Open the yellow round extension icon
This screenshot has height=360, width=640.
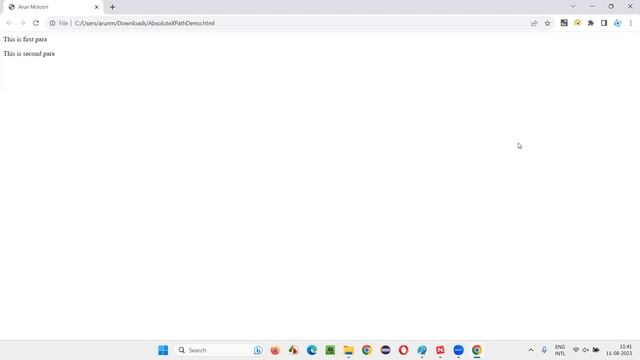pyautogui.click(x=577, y=23)
